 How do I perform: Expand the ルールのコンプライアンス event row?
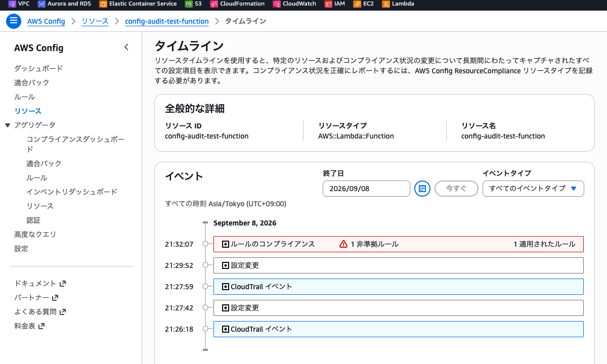tap(226, 244)
